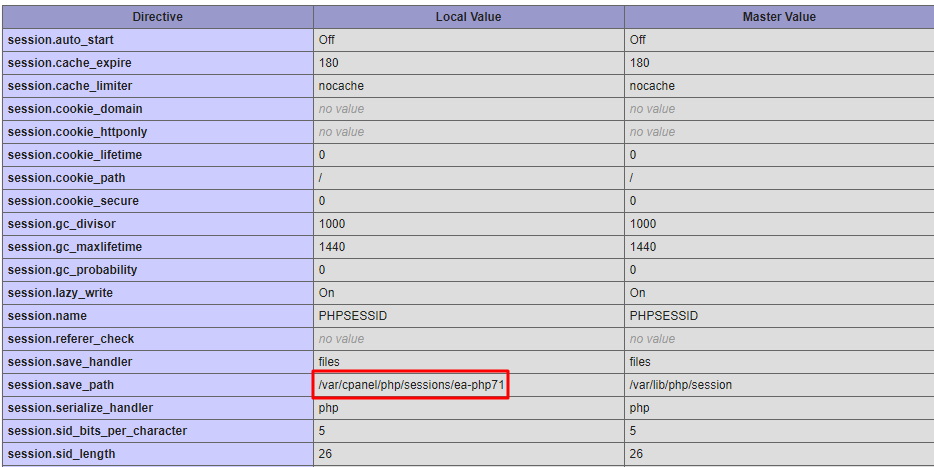The height and width of the screenshot is (467, 934).
Task: Select the session.gc_probability directive name
Action: click(73, 270)
